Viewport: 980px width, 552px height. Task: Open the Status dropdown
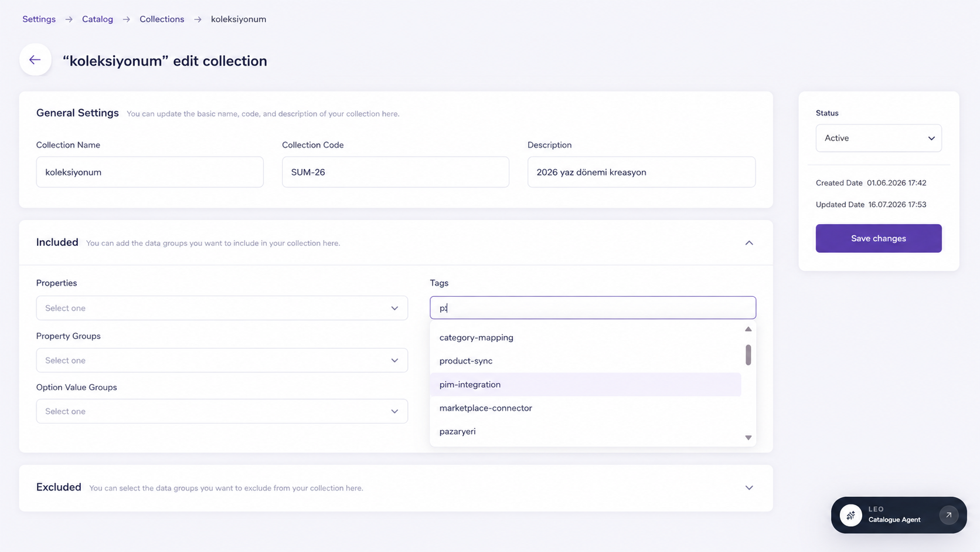879,138
